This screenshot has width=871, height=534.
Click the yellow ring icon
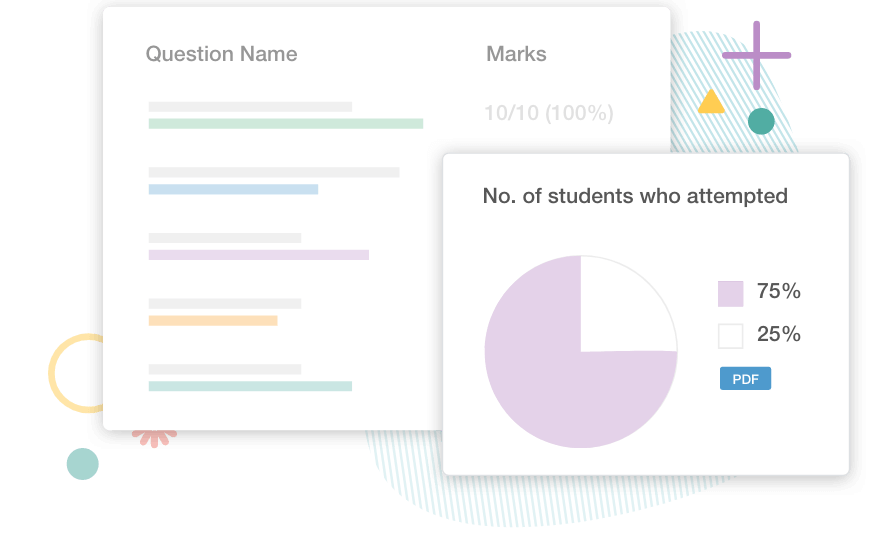[x=76, y=373]
